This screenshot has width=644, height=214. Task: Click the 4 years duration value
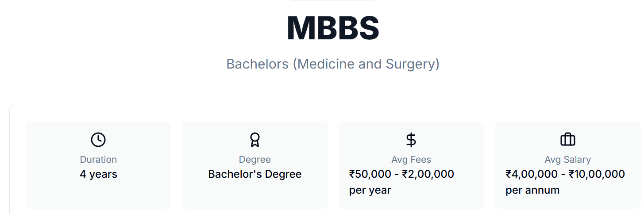point(98,174)
